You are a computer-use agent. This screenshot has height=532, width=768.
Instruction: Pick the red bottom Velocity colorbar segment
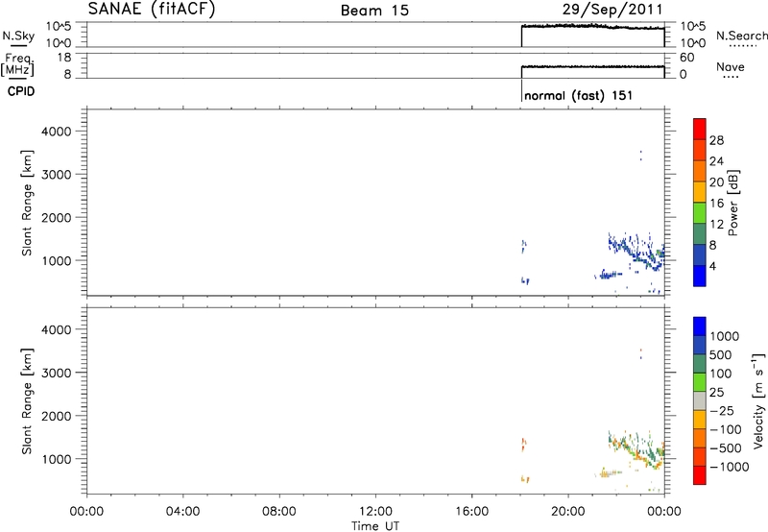point(700,475)
